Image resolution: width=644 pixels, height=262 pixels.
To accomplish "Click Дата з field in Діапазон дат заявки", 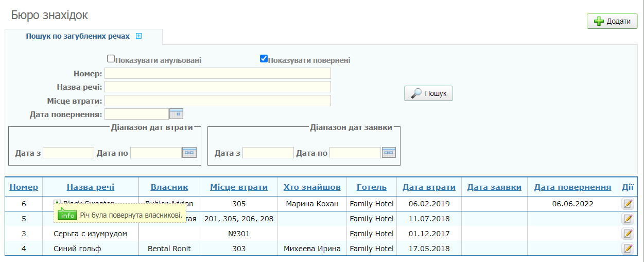I will 268,153.
